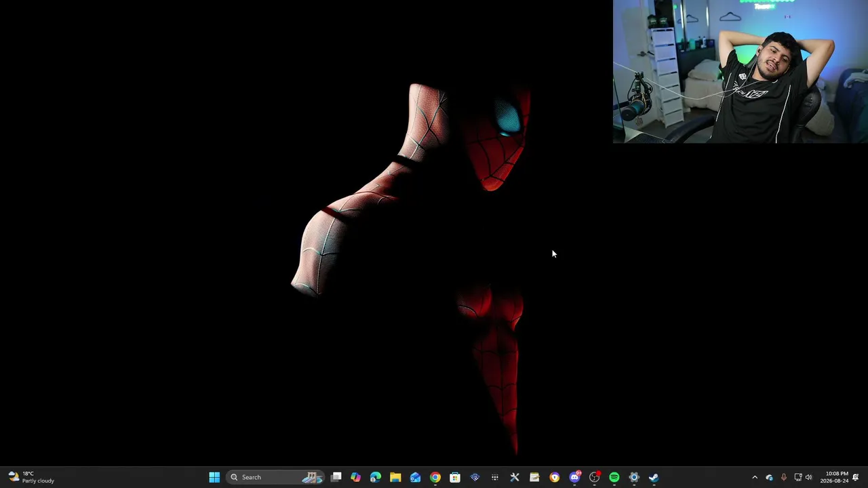This screenshot has height=488, width=868.
Task: Show hidden system tray icons
Action: 755,477
